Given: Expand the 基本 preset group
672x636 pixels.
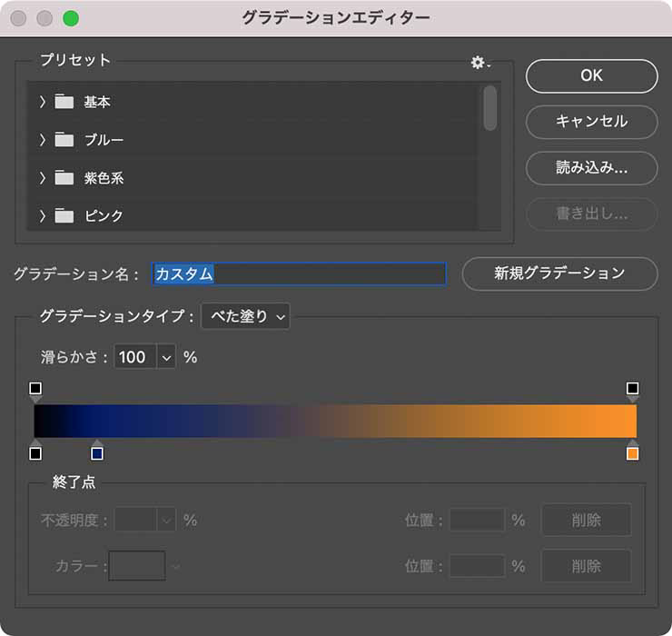Looking at the screenshot, I should (42, 102).
